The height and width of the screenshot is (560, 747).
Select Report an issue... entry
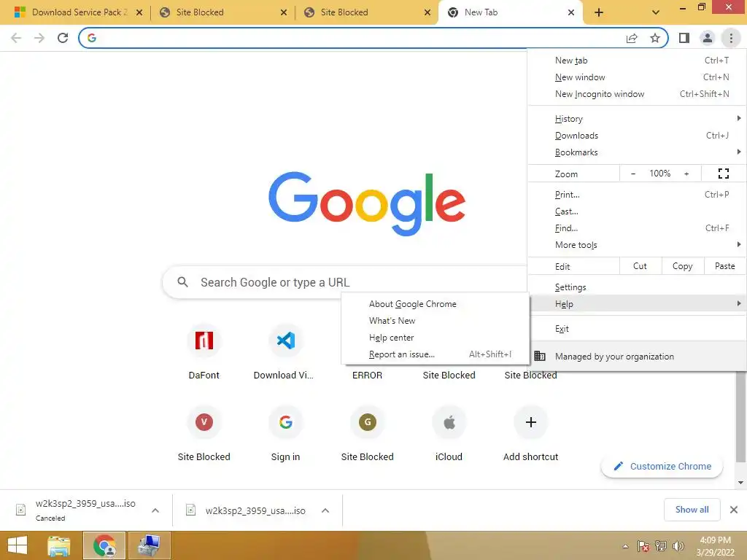point(436,354)
